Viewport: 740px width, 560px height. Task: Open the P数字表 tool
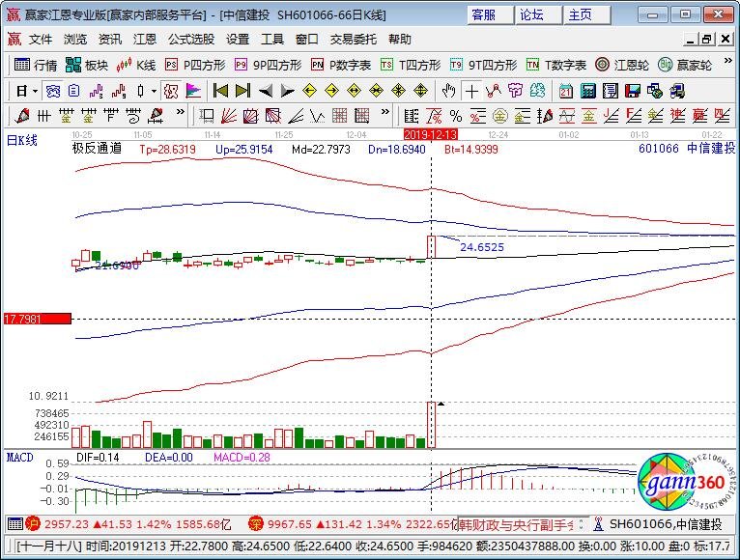point(341,65)
